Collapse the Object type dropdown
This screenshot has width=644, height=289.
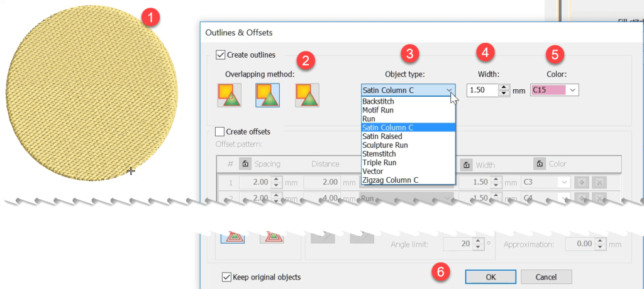(x=449, y=90)
